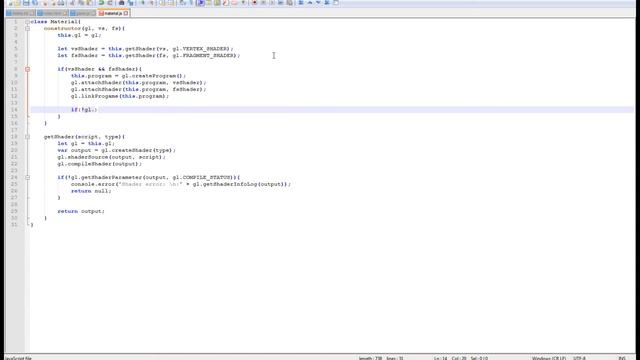
Task: Click the 'return null;' line
Action: 91,191
